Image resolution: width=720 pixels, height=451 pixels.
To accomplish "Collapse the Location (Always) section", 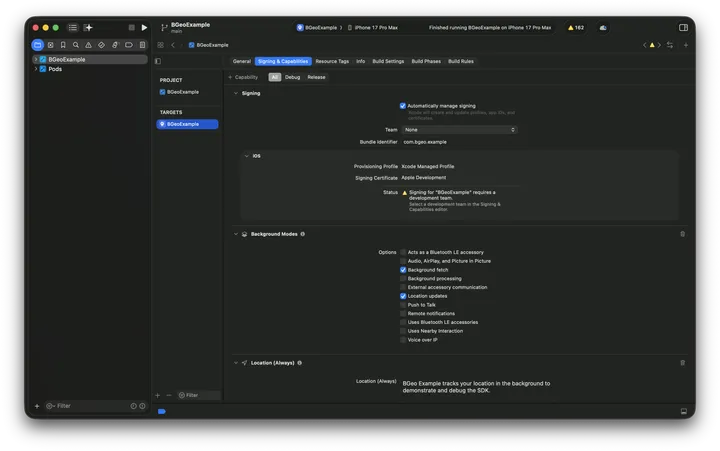I will click(236, 363).
